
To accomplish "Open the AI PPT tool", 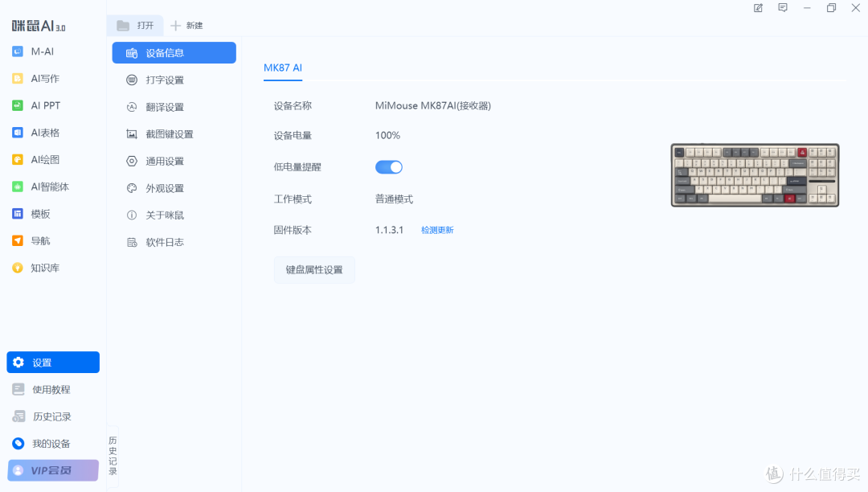I will pos(36,105).
